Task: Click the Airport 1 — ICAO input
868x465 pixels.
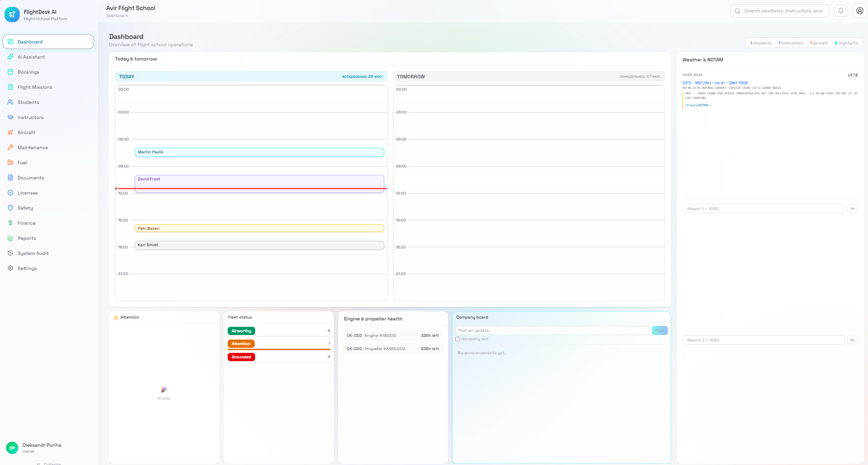Action: click(764, 209)
